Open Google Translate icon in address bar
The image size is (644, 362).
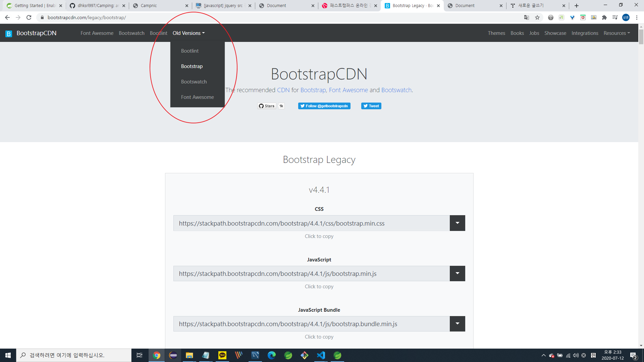(x=527, y=17)
